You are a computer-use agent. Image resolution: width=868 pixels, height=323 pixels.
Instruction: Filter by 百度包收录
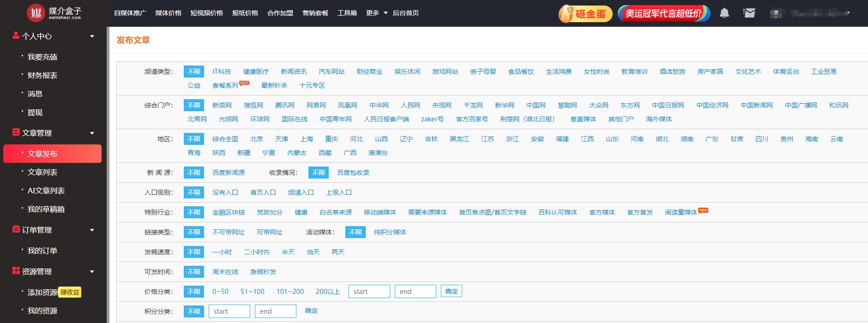(353, 173)
